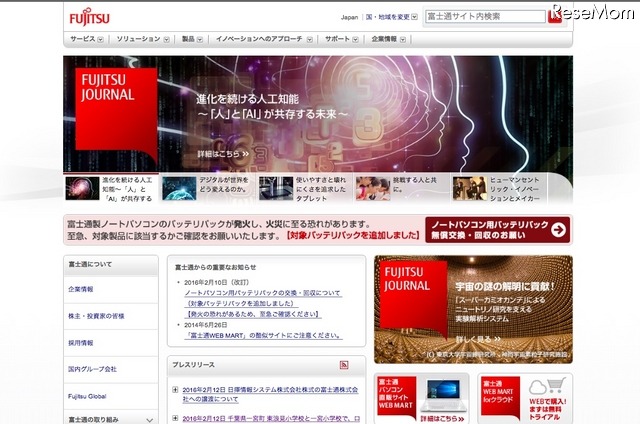Open the サービス navigation menu
The width and height of the screenshot is (640, 424).
pyautogui.click(x=82, y=39)
